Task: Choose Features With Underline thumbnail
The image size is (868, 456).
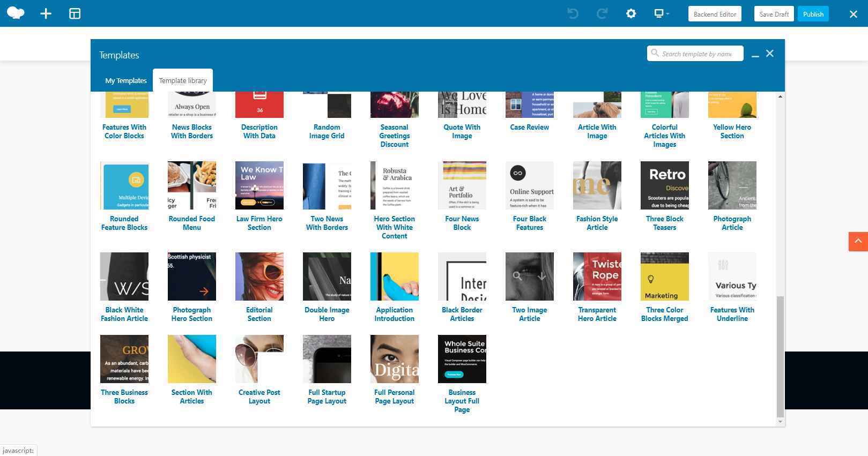Action: point(732,276)
